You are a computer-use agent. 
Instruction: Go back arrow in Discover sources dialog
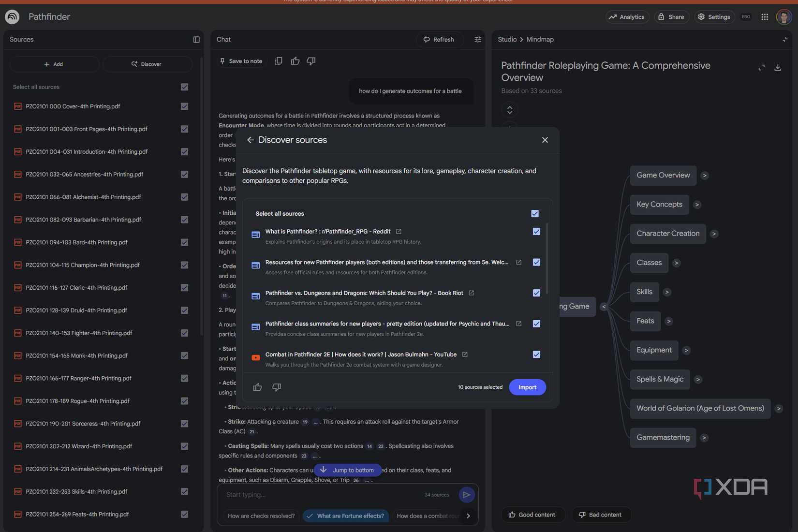click(250, 140)
